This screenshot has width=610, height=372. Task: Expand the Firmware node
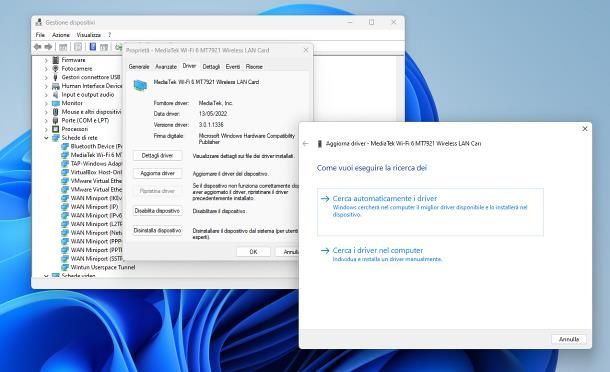click(x=46, y=60)
